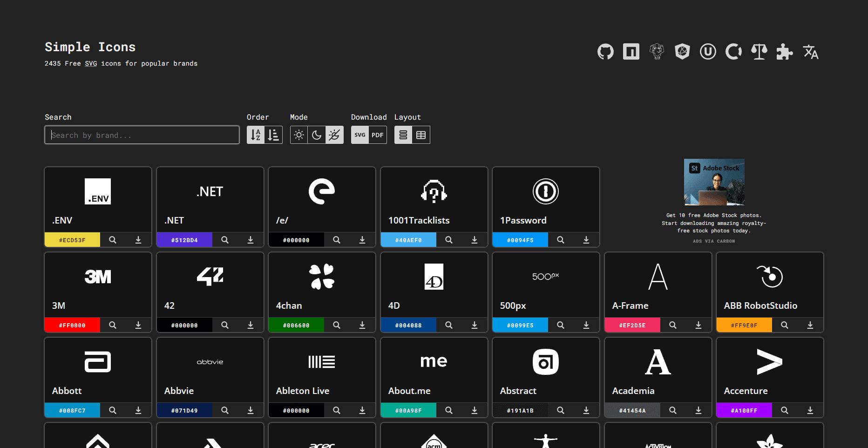Copy 3M color #FF0000
This screenshot has height=448, width=868.
click(72, 325)
